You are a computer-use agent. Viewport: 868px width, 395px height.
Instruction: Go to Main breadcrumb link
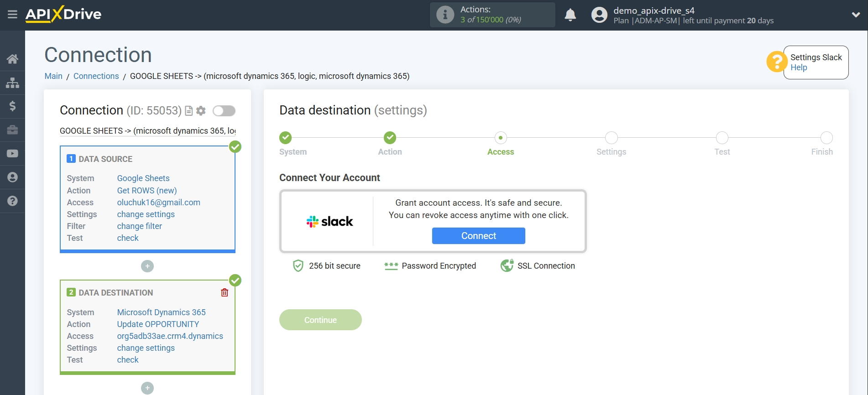pos(53,76)
